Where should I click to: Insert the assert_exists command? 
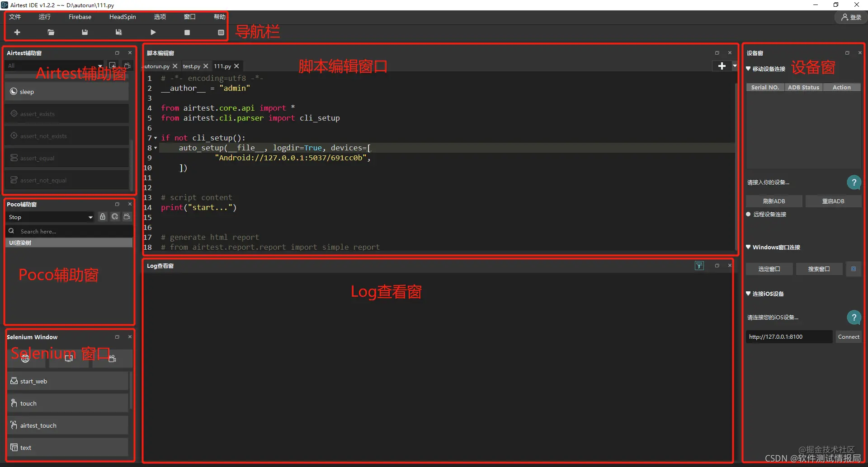67,114
